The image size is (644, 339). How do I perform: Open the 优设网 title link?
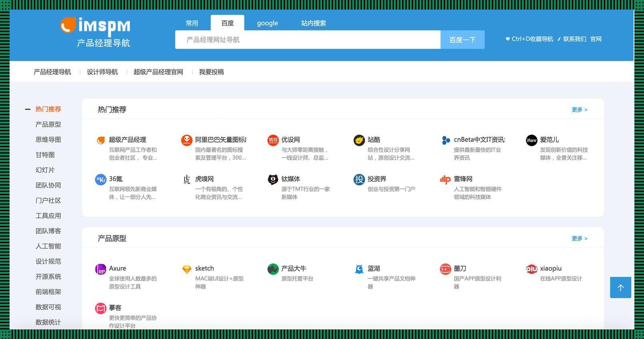(x=291, y=140)
